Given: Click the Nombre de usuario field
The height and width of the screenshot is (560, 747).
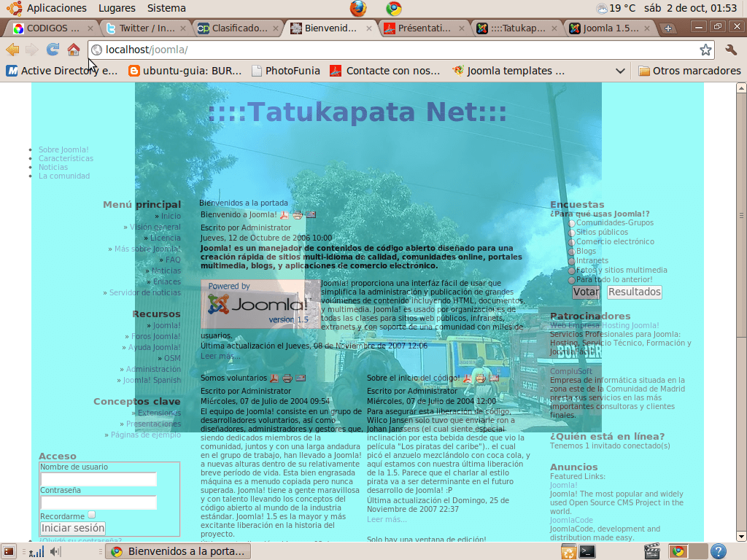Looking at the screenshot, I should 98,480.
